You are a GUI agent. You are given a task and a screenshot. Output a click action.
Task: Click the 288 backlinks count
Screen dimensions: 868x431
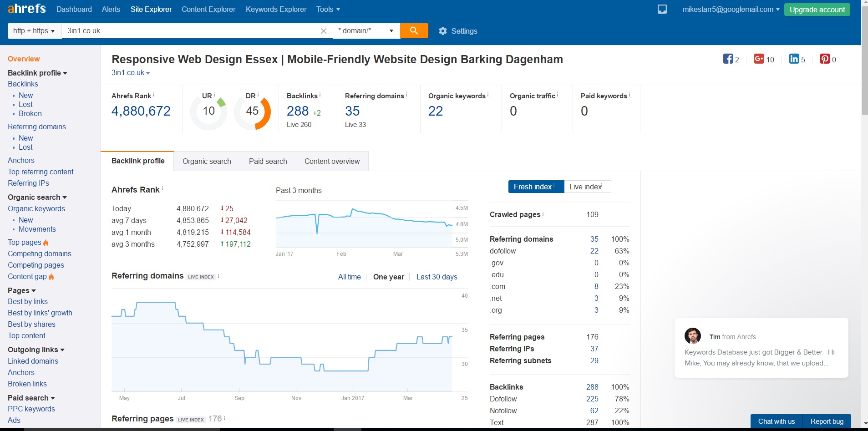coord(298,111)
